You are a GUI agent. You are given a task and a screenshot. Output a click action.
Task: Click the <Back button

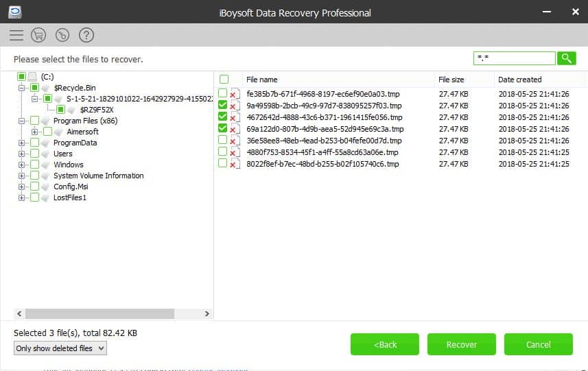[x=385, y=344]
